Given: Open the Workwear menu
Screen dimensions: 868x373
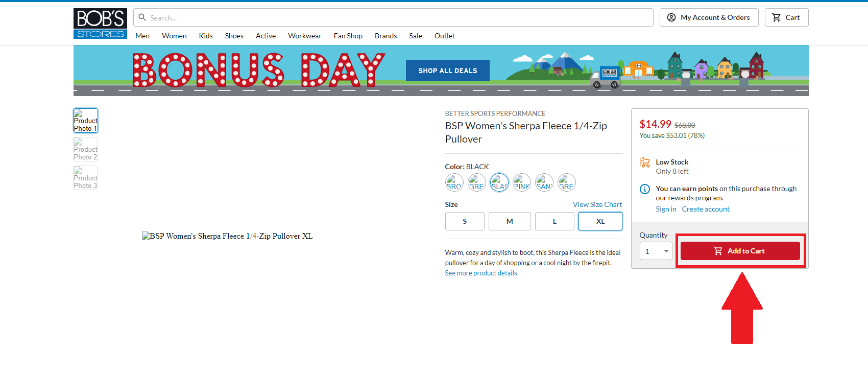Looking at the screenshot, I should (304, 36).
